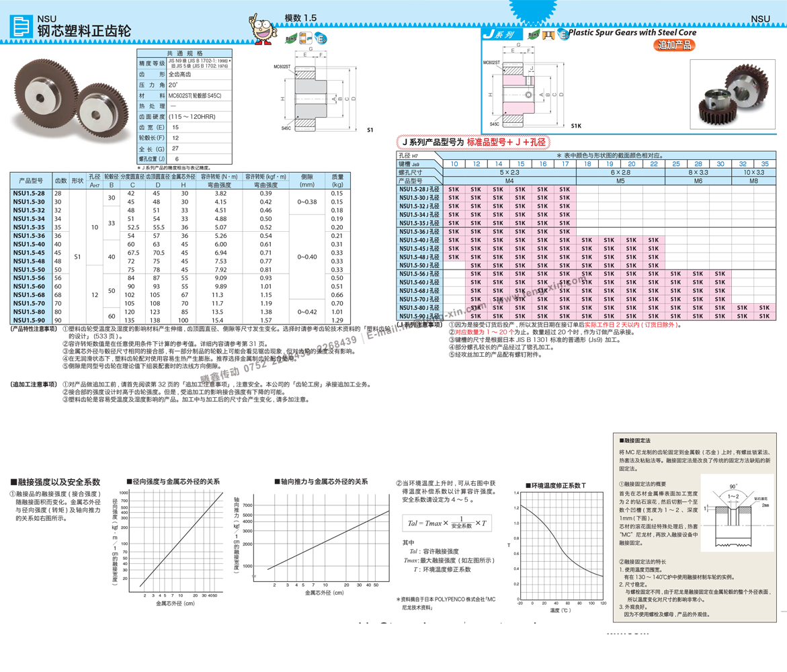The height and width of the screenshot is (672, 787).
Task: Select the 追加产品 orange badge
Action: click(x=674, y=45)
